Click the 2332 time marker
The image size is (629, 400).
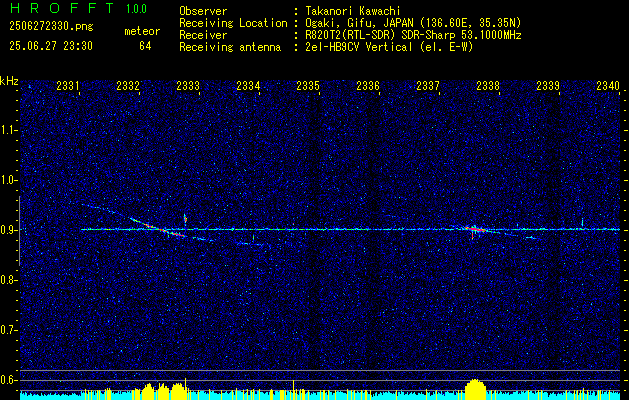[x=128, y=85]
